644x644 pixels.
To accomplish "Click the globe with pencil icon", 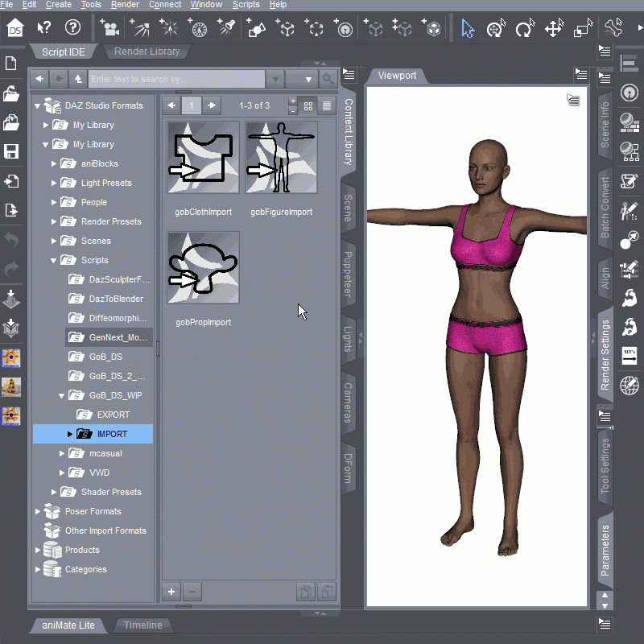I will click(630, 386).
